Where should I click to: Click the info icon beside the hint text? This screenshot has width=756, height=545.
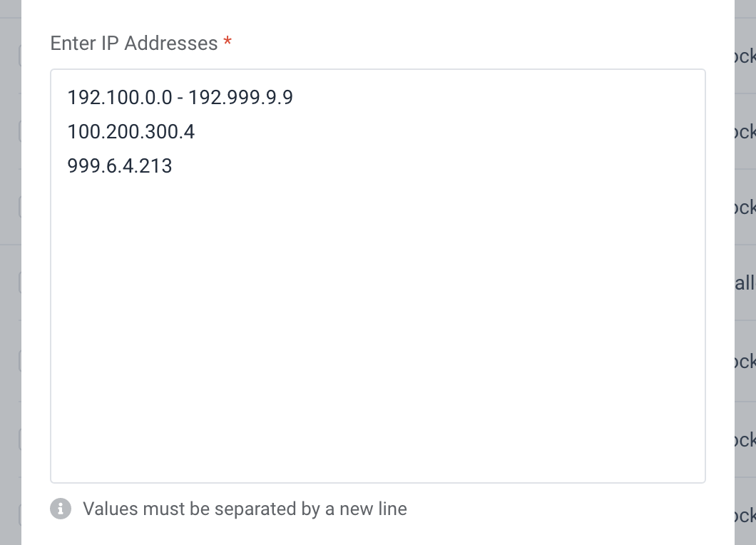pyautogui.click(x=61, y=509)
